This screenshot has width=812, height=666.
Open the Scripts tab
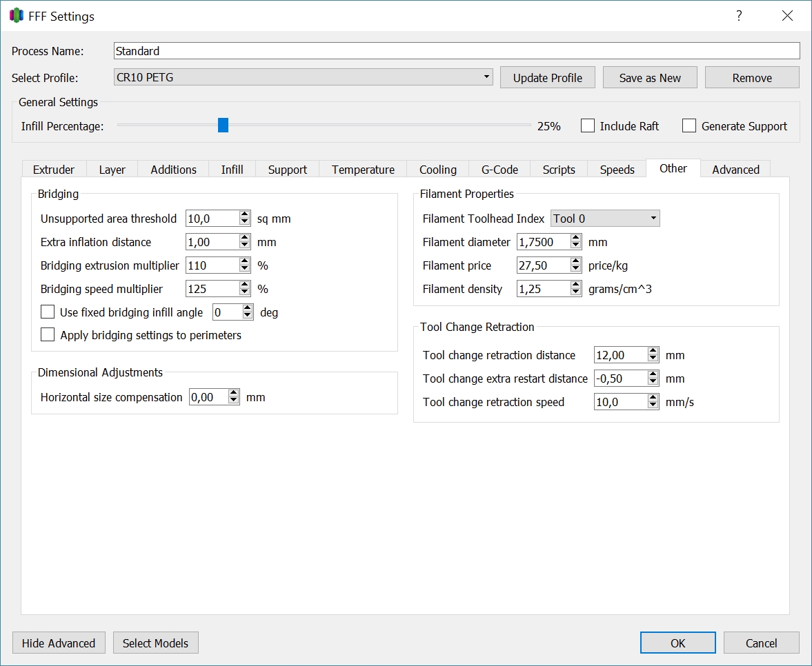point(559,169)
